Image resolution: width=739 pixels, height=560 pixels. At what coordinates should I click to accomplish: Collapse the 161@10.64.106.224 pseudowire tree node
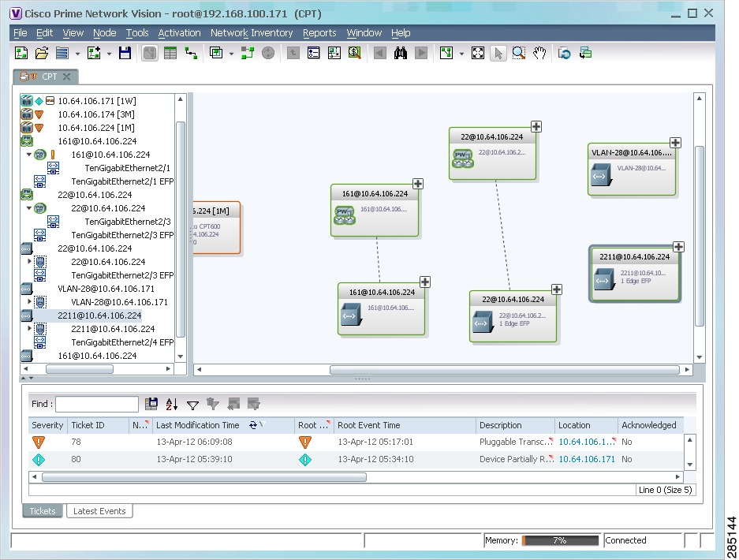click(28, 154)
